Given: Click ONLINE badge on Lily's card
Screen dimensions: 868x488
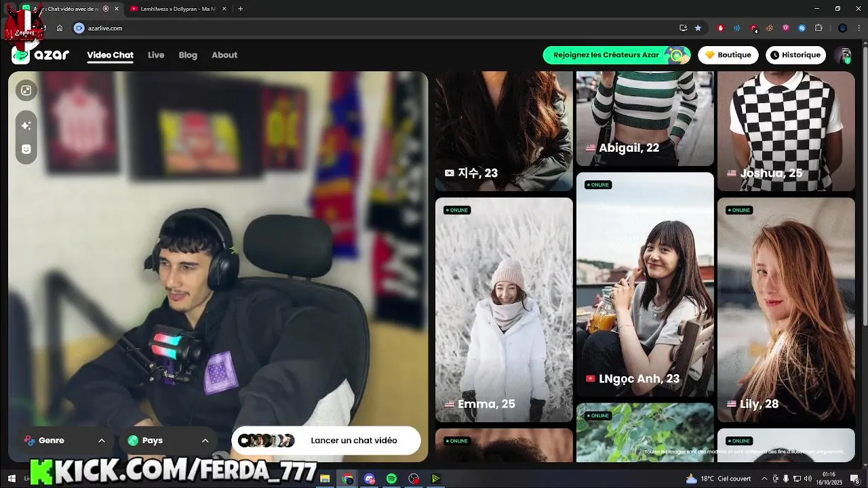Looking at the screenshot, I should [x=738, y=210].
